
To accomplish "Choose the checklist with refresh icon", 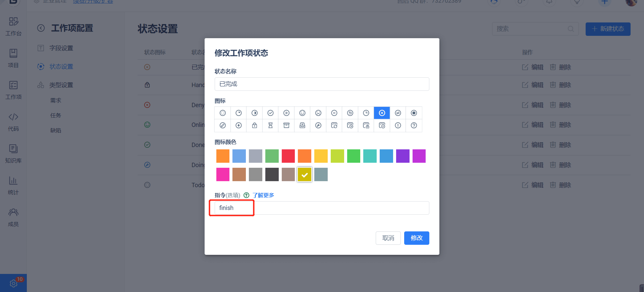I will (334, 126).
